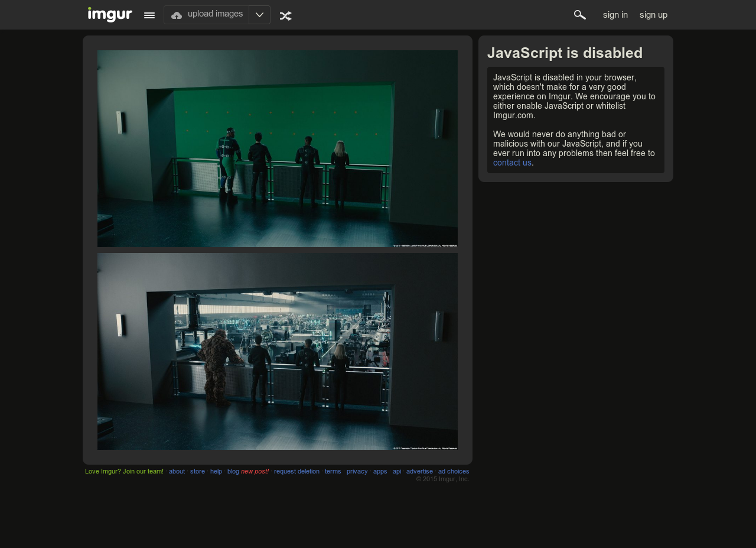Image resolution: width=756 pixels, height=548 pixels.
Task: Click the upload images button
Action: [207, 15]
